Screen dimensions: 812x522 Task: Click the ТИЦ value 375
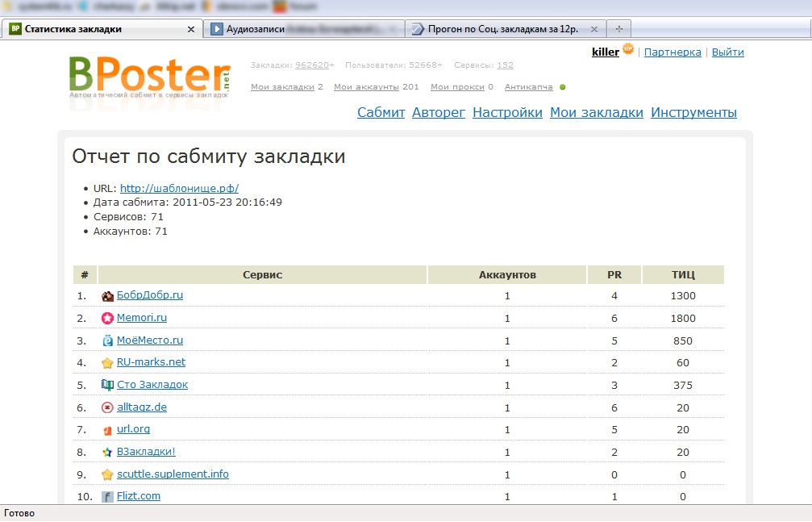[683, 385]
